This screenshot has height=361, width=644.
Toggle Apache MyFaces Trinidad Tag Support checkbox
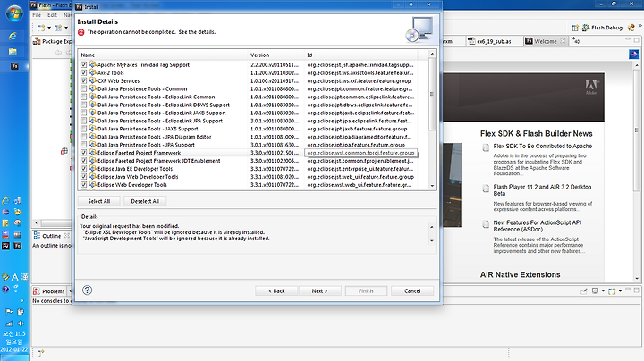84,65
